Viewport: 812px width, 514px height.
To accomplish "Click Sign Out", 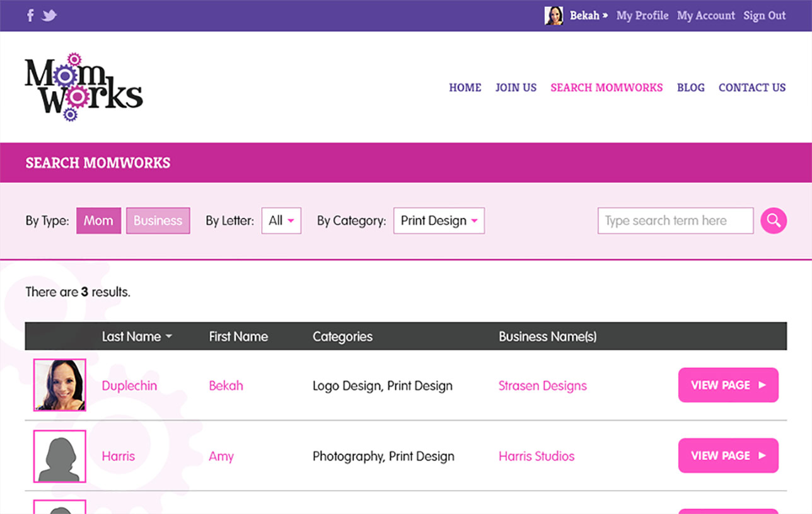I will (765, 16).
